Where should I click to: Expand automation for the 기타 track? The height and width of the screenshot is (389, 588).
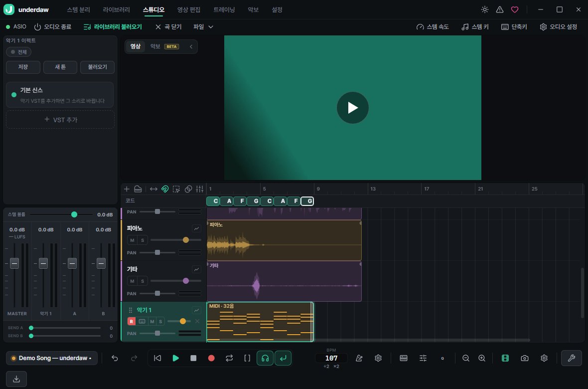(x=196, y=269)
